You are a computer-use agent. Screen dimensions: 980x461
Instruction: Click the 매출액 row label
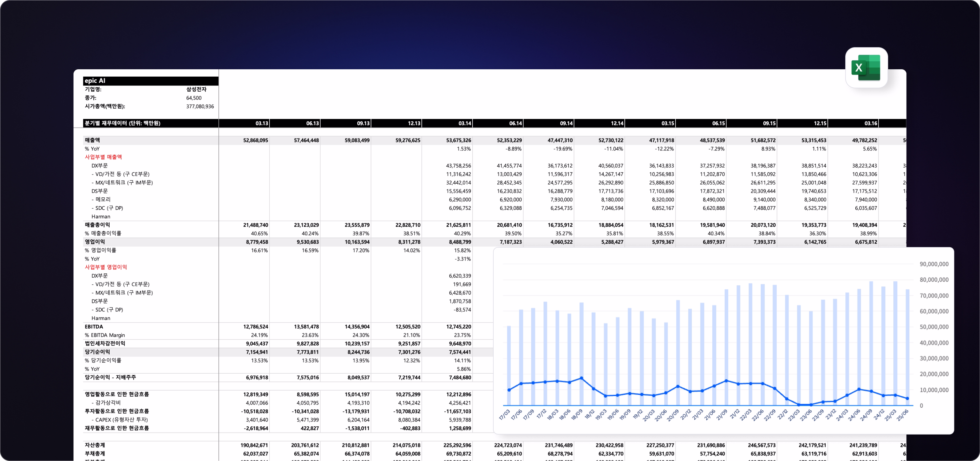[x=92, y=140]
